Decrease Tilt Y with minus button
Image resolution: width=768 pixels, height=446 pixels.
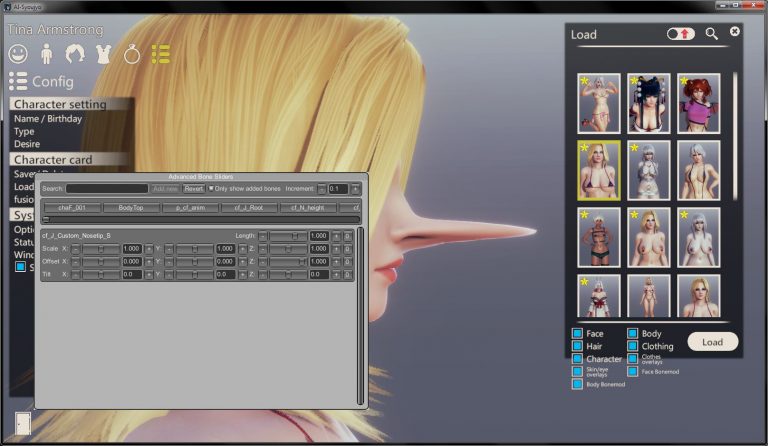tap(169, 275)
